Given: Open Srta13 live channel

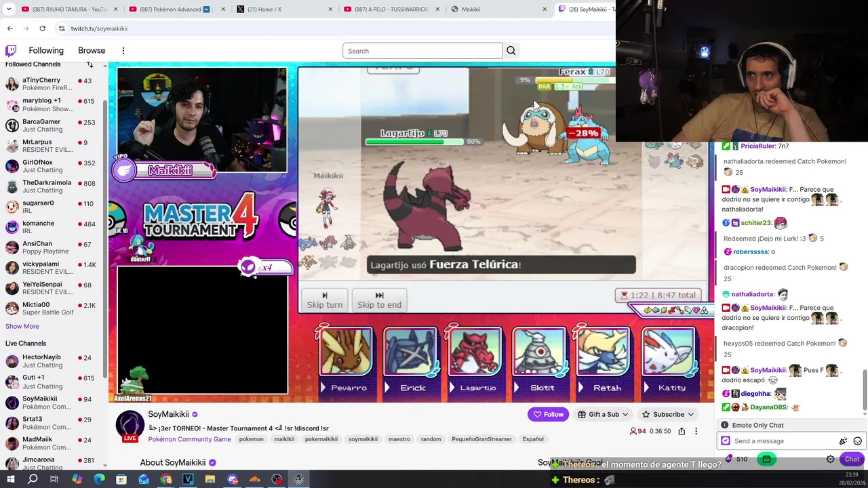Looking at the screenshot, I should click(x=52, y=423).
